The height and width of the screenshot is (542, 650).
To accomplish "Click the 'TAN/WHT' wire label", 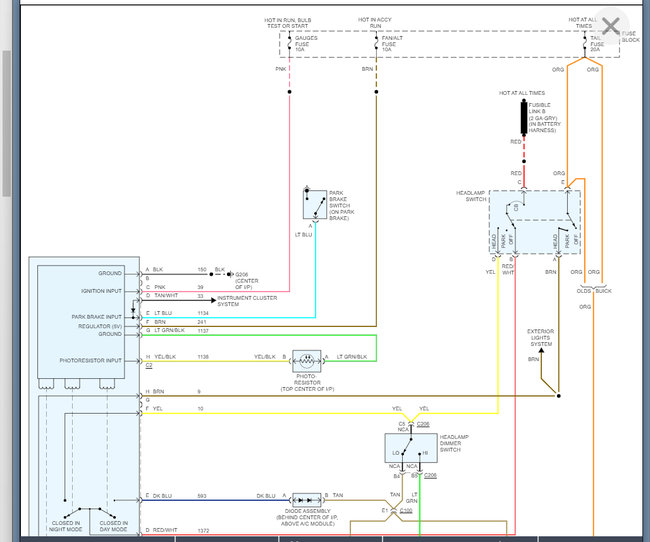I will [x=166, y=296].
